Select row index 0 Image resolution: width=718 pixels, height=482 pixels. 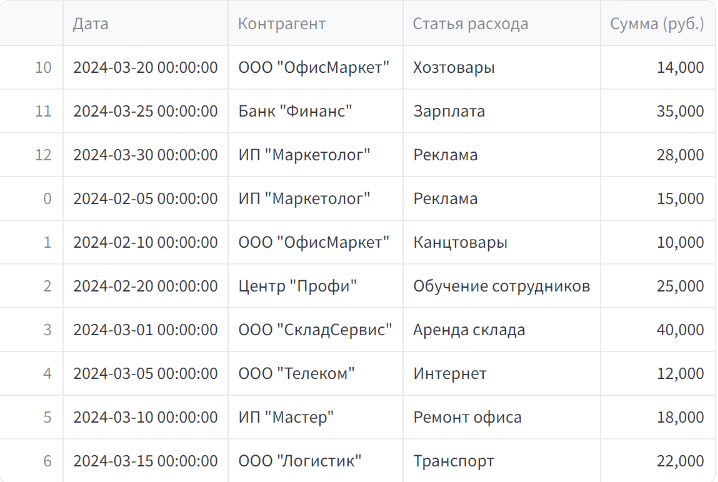(31, 199)
